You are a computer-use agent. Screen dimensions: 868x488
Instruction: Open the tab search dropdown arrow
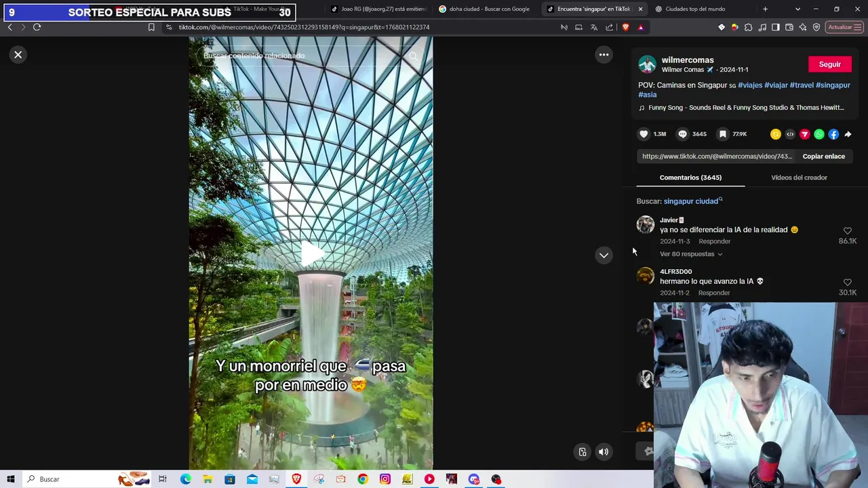tap(797, 9)
